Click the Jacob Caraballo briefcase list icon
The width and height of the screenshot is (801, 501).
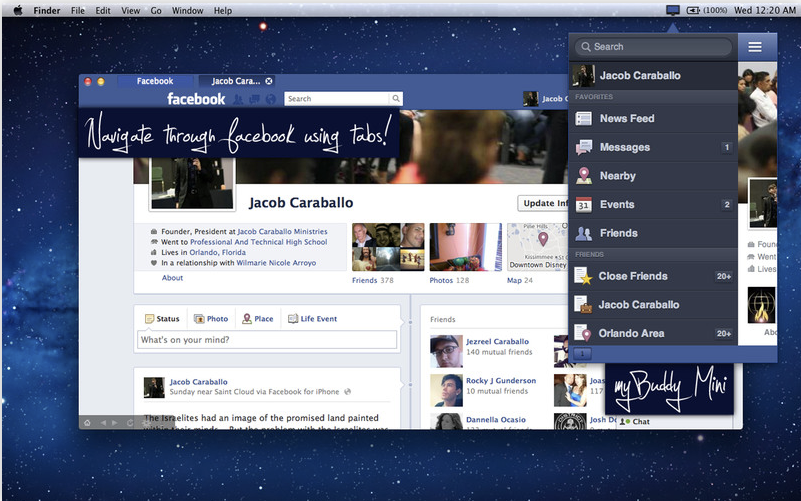tap(583, 305)
